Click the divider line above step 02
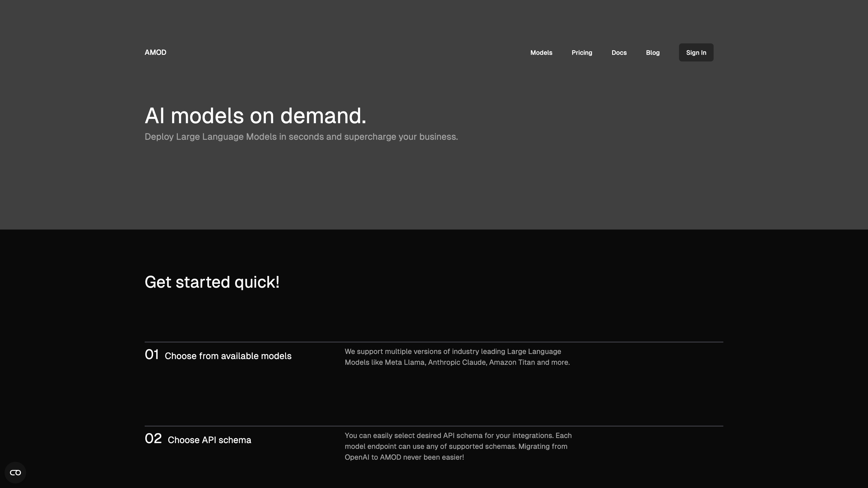The width and height of the screenshot is (868, 488). point(434,426)
